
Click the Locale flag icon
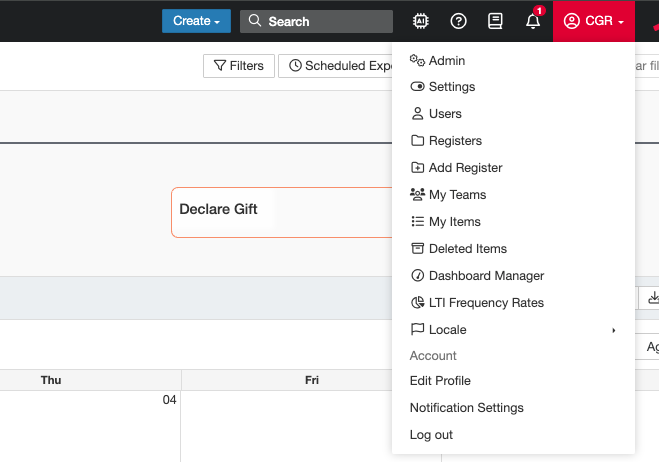pos(417,329)
